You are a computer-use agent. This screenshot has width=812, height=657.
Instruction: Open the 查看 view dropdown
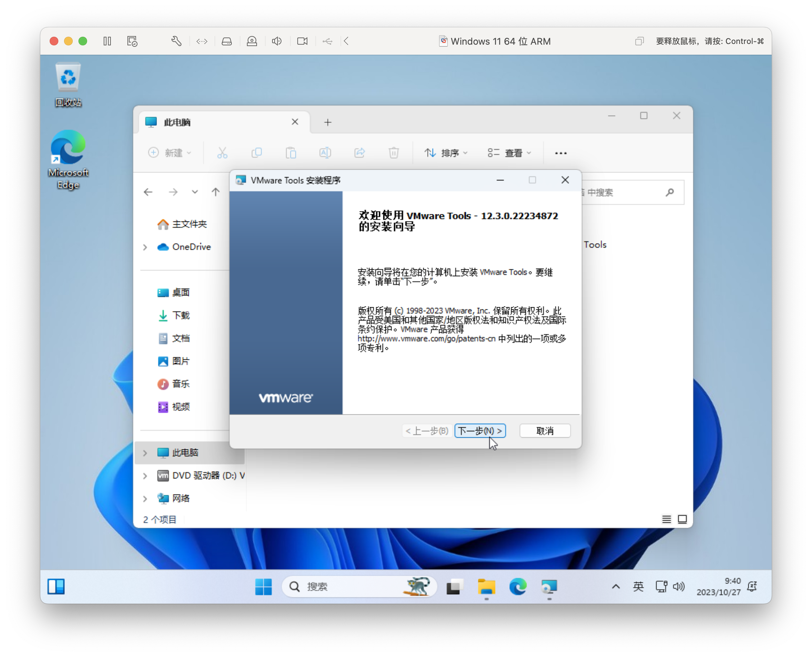[509, 153]
